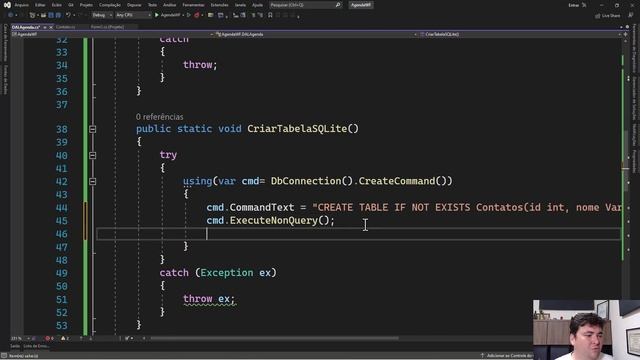640x360 pixels.
Task: Collapse the using block at line 42
Action: (93, 181)
